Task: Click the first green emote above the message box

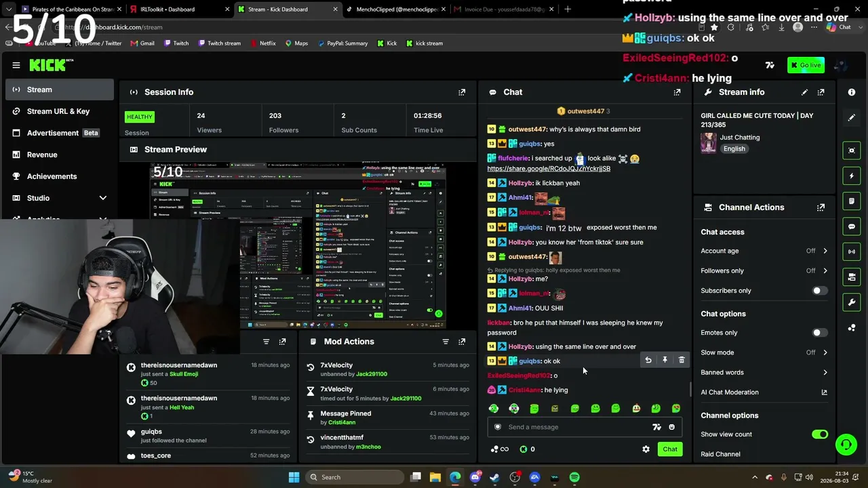Action: click(x=494, y=409)
